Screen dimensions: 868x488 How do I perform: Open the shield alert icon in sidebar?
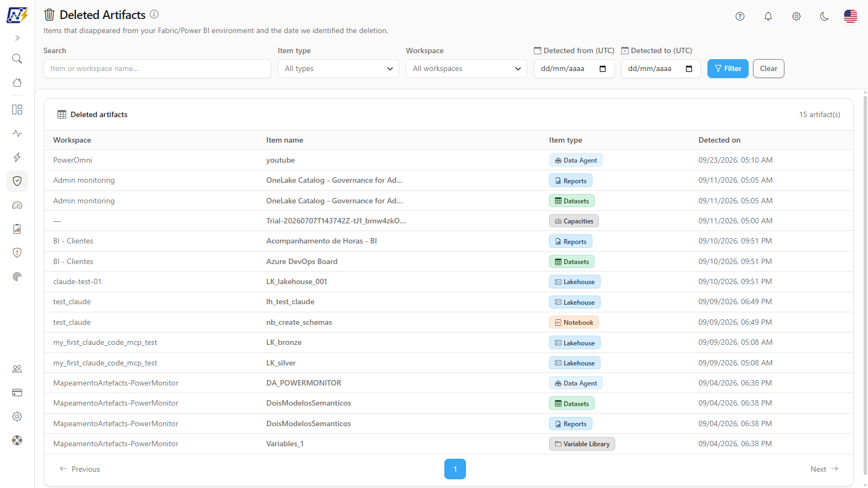(x=17, y=253)
